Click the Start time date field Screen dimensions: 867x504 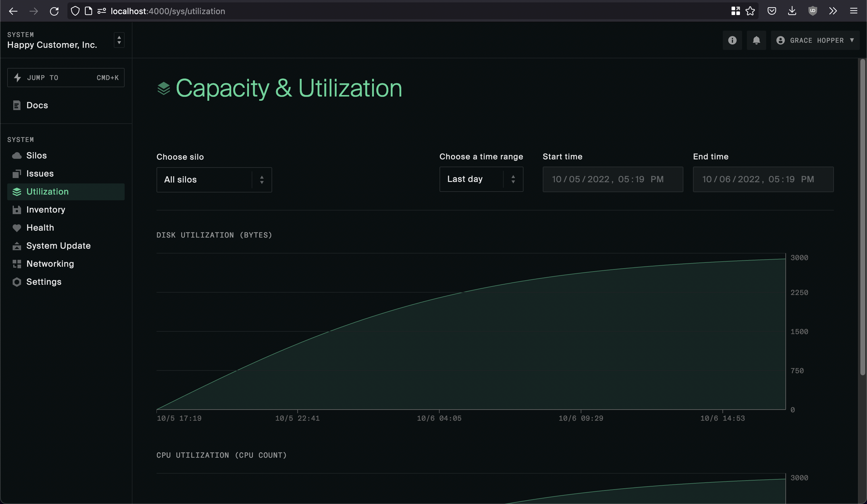pyautogui.click(x=612, y=179)
